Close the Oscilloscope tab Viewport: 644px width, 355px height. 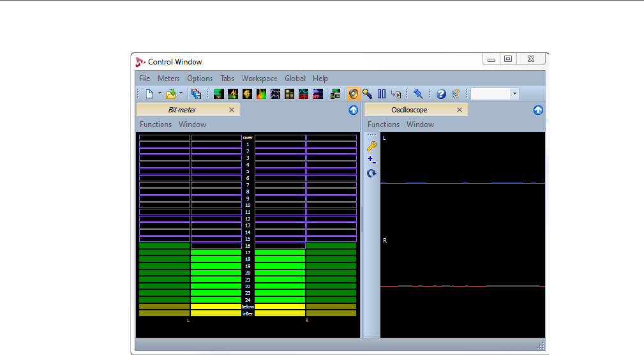[459, 110]
